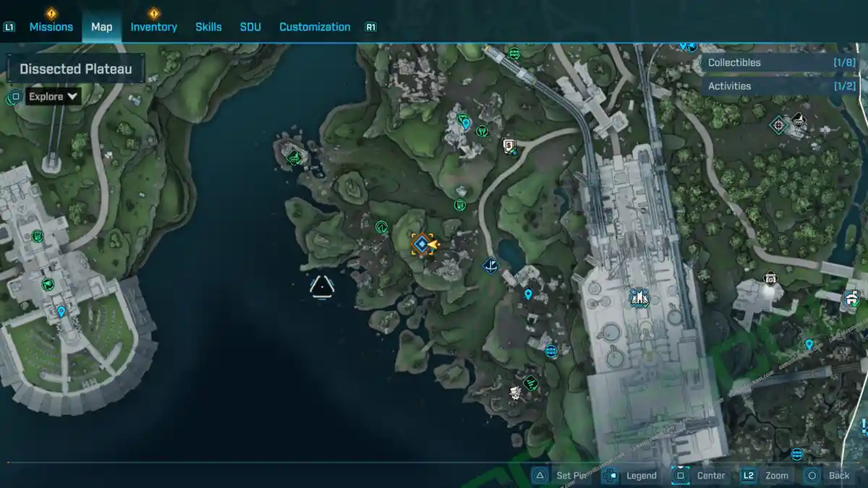The width and height of the screenshot is (868, 488).
Task: Open the Explore dropdown
Action: [x=54, y=96]
